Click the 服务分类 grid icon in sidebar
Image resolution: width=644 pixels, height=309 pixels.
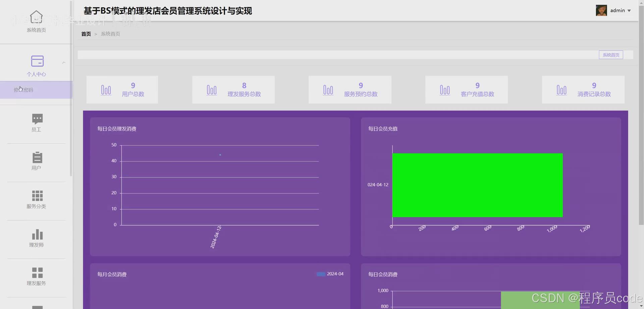tap(37, 195)
